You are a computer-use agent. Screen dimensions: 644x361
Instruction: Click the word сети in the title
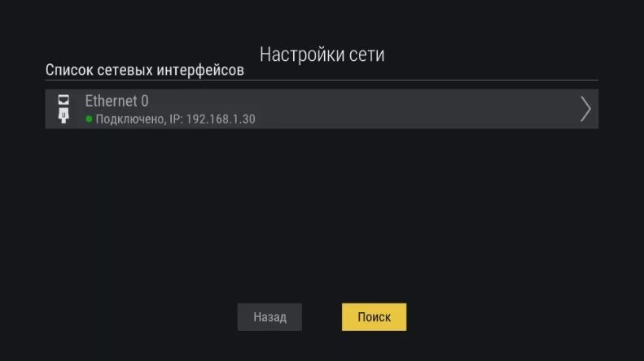point(366,55)
